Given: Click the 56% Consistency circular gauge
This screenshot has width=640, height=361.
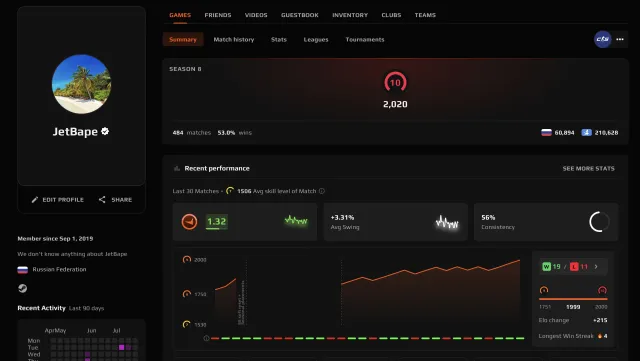Looking at the screenshot, I should (599, 222).
